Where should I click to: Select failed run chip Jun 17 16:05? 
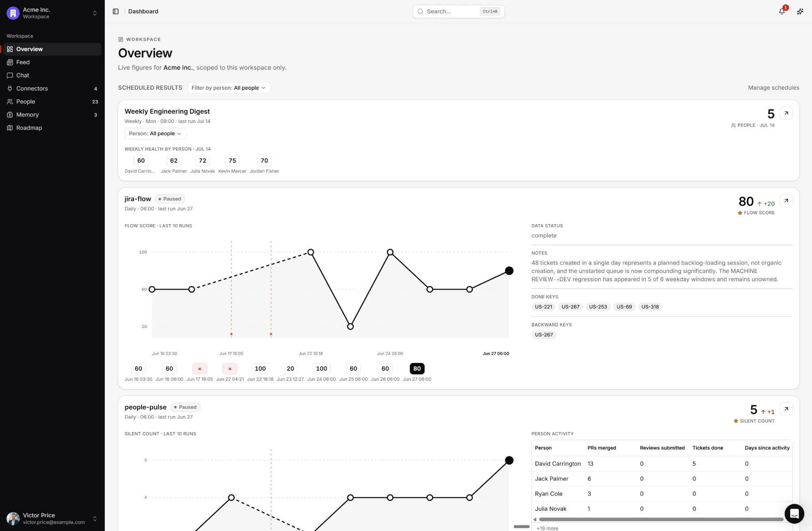200,369
